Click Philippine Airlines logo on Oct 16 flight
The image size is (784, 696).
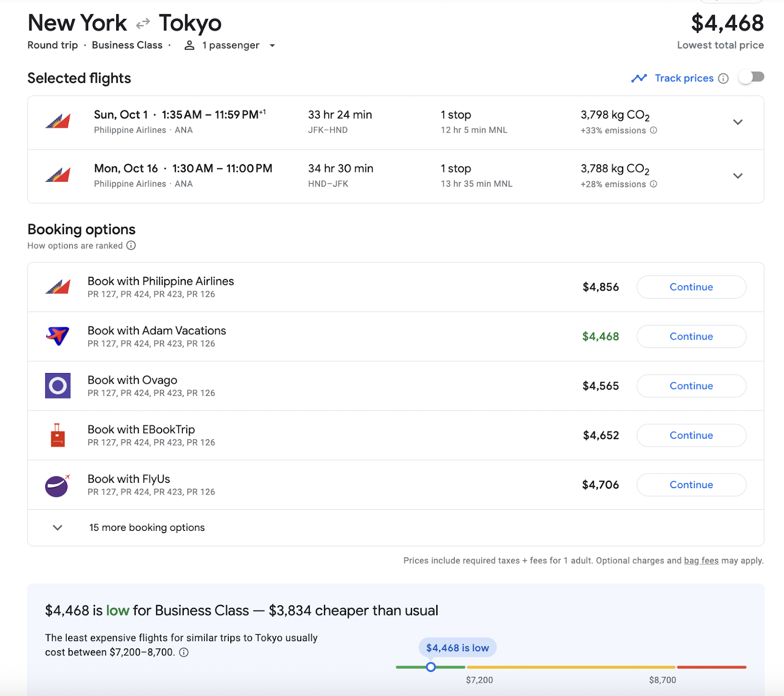click(58, 174)
